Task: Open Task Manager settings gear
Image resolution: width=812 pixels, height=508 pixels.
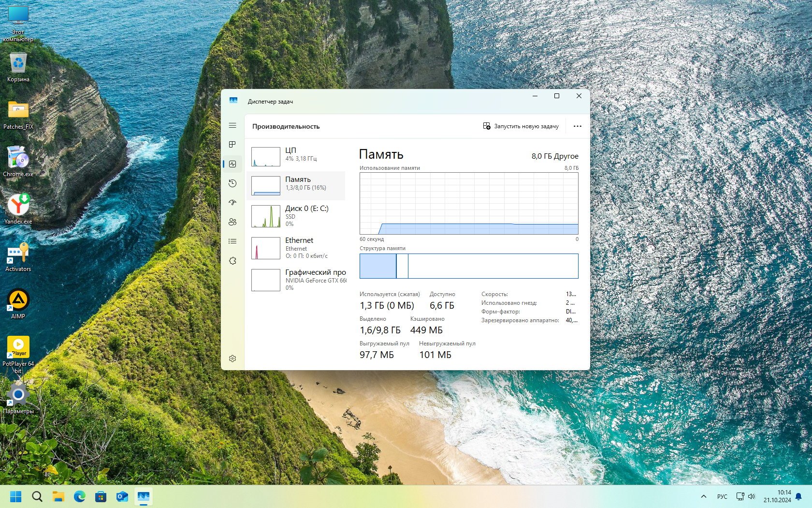Action: pyautogui.click(x=232, y=359)
